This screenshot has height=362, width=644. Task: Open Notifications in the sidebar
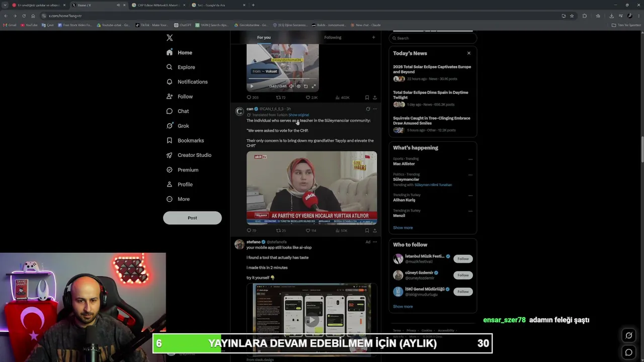click(187, 81)
